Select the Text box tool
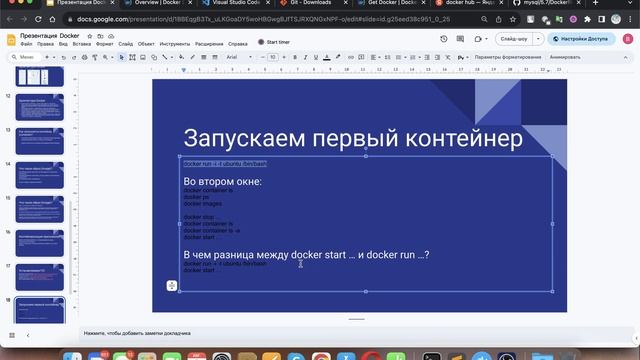 132,58
